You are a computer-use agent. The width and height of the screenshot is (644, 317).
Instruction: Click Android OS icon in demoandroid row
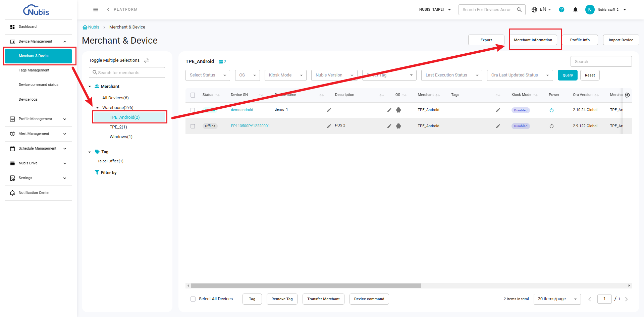coord(398,110)
